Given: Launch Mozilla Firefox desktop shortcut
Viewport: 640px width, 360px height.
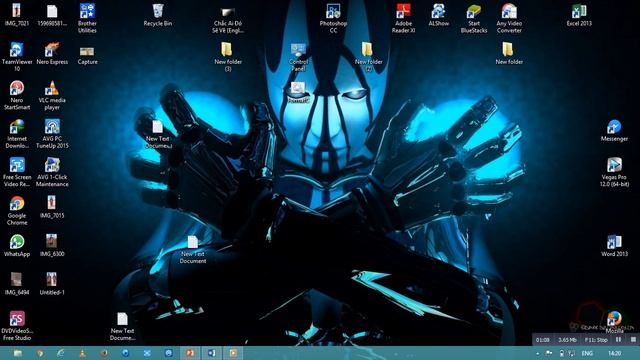Looking at the screenshot, I should point(614,322).
